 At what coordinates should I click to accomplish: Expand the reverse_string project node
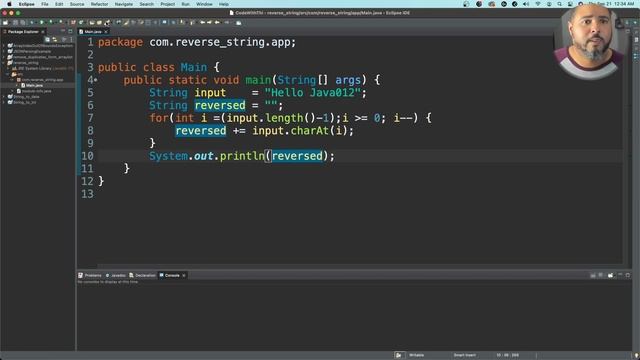3,63
